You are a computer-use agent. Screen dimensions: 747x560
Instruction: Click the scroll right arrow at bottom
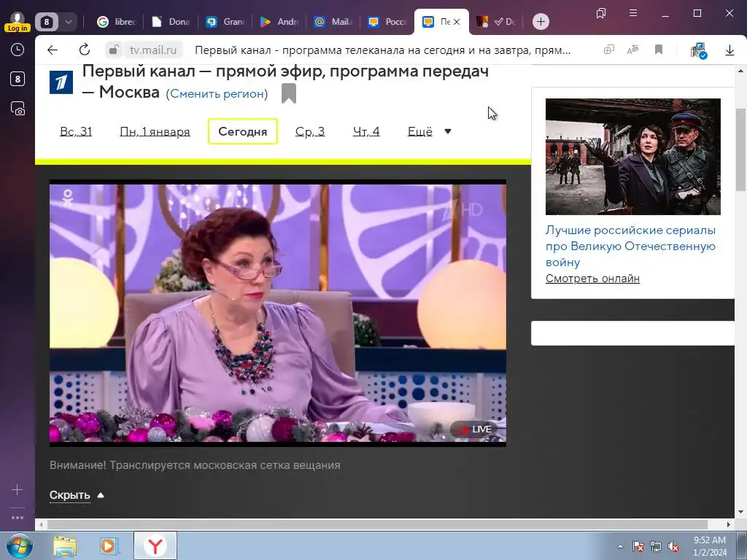[729, 524]
